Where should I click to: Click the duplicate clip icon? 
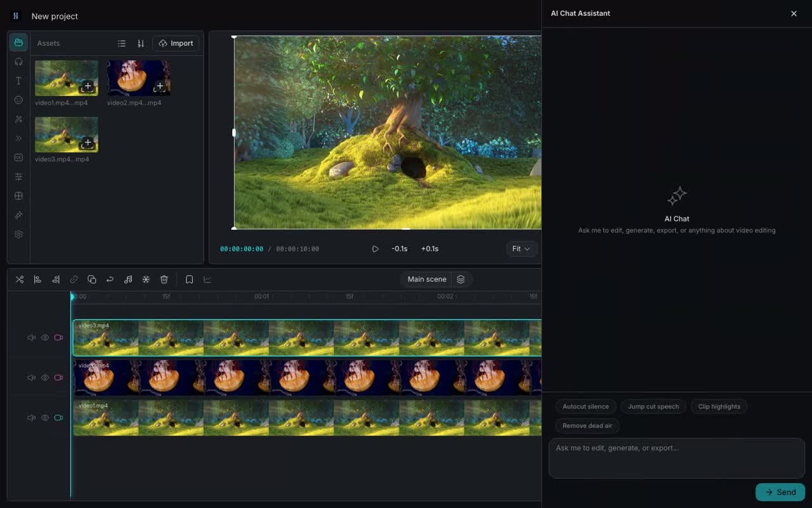[x=92, y=279]
